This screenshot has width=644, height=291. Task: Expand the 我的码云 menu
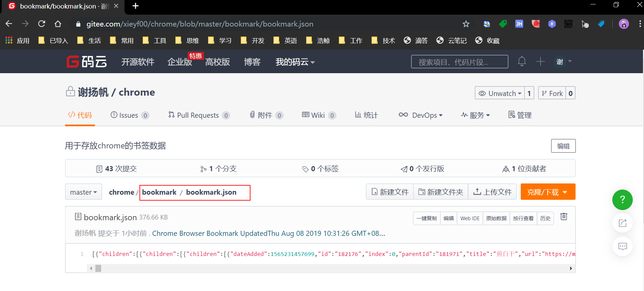pyautogui.click(x=295, y=62)
